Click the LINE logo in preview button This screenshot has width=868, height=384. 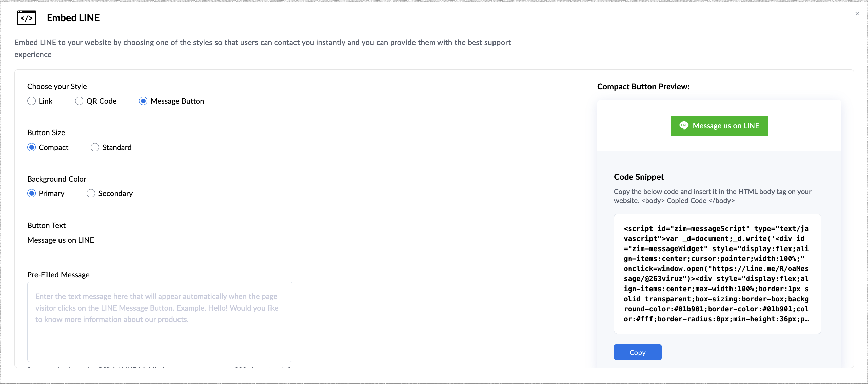[x=683, y=126]
